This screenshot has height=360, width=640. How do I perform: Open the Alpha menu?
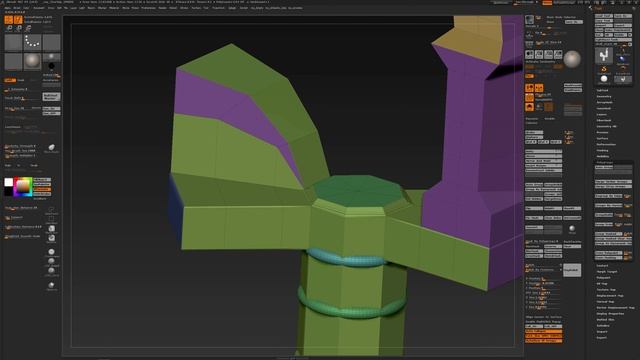(x=7, y=8)
